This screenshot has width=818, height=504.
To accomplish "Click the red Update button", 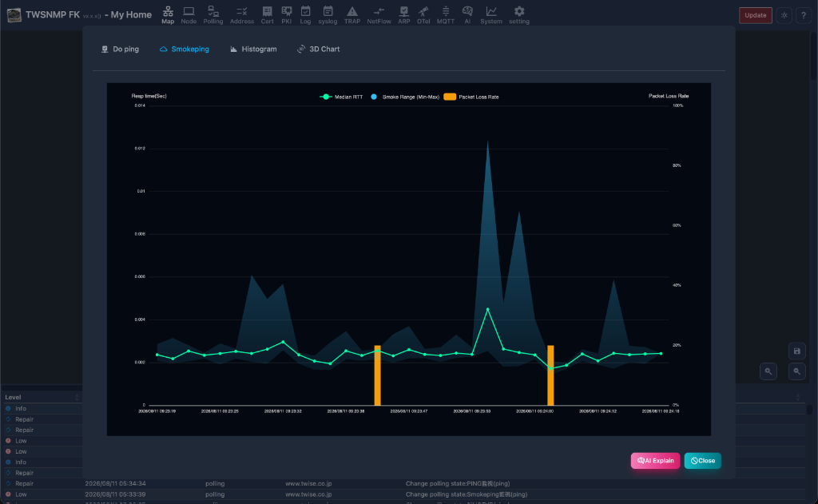I will [x=756, y=15].
